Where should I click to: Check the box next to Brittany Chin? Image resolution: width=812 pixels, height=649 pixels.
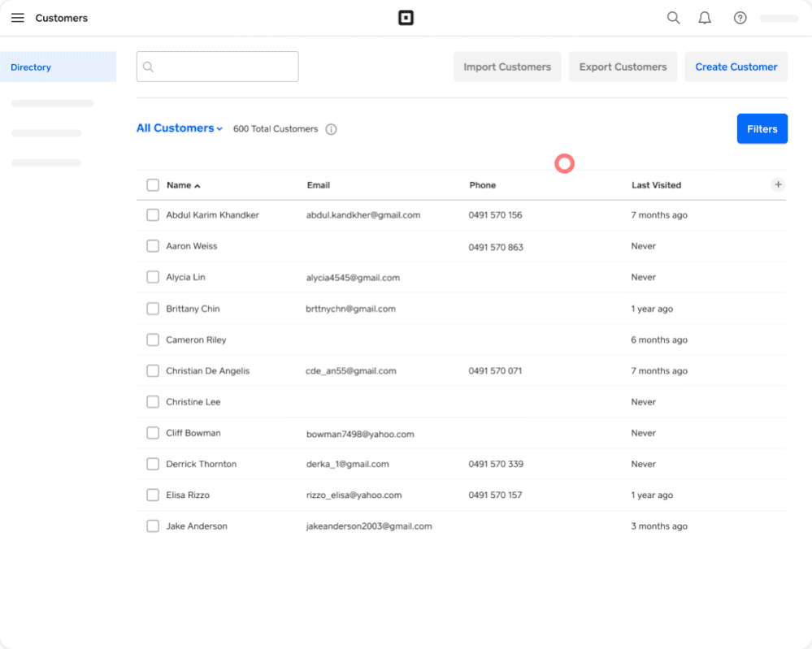click(x=153, y=309)
